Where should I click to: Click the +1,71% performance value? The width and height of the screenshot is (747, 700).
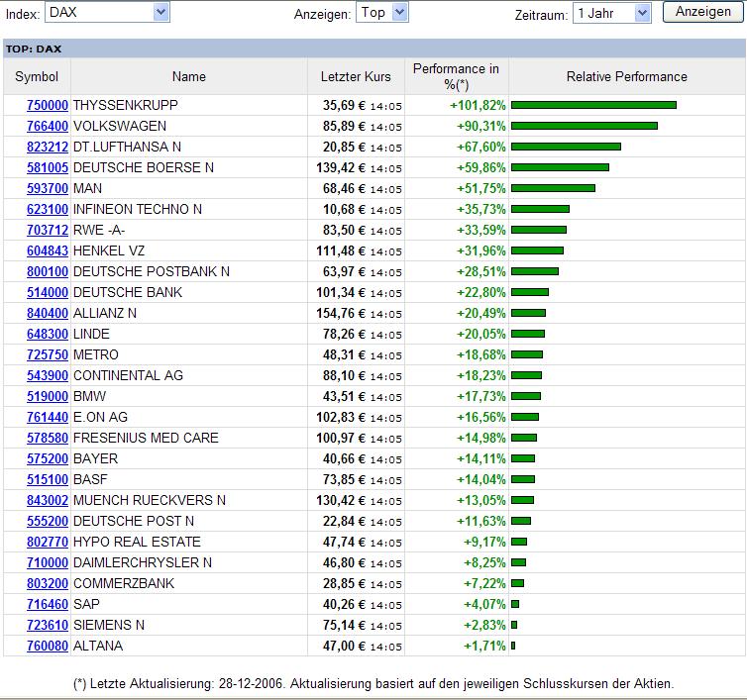point(484,646)
